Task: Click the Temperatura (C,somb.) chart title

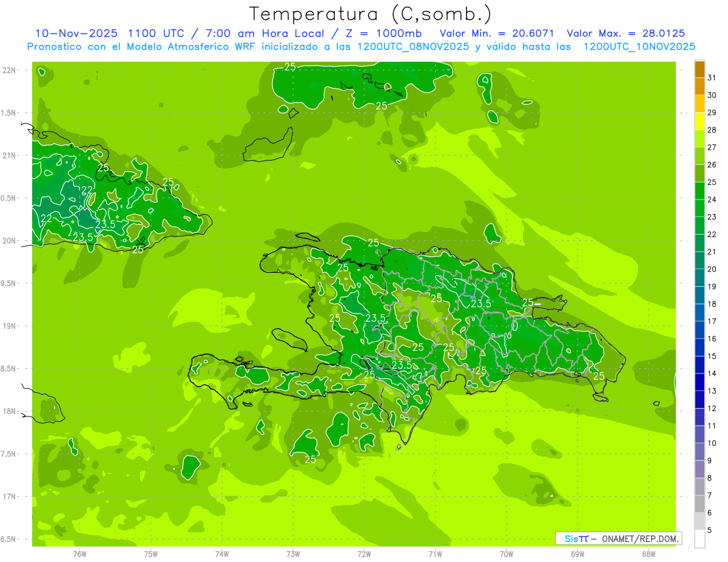Action: coord(370,13)
